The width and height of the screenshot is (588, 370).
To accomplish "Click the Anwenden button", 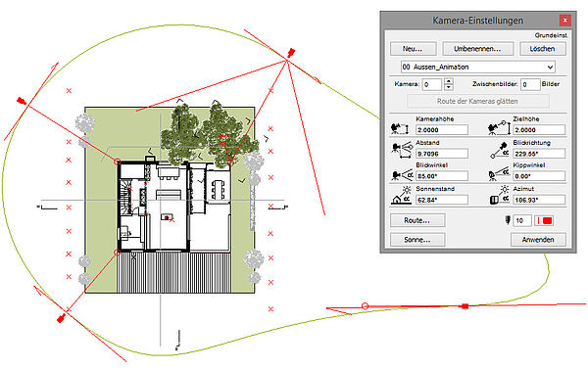I will (538, 240).
